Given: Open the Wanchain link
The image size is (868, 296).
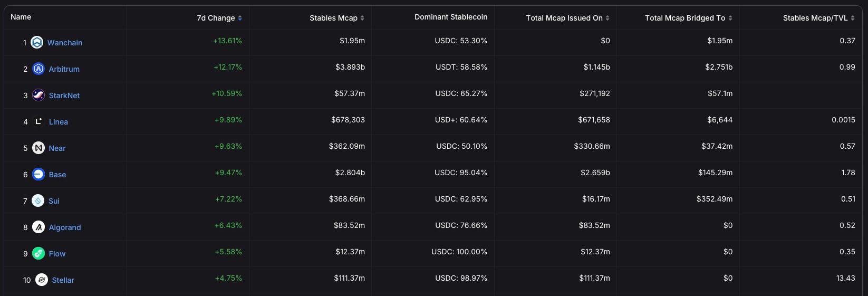Looking at the screenshot, I should tap(65, 43).
